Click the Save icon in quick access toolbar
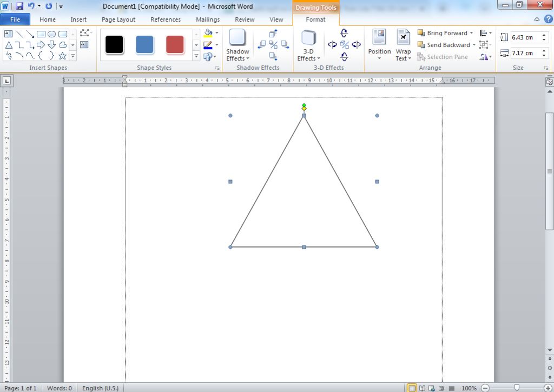The image size is (554, 392). tap(19, 6)
